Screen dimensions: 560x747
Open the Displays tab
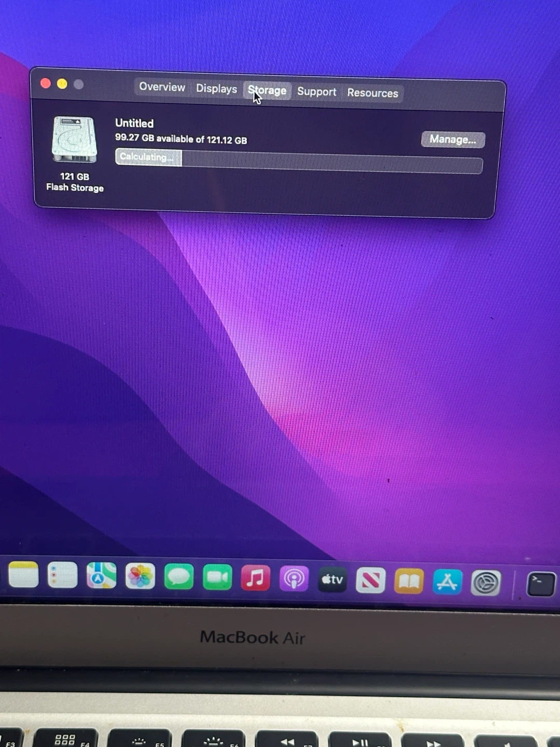[x=216, y=89]
